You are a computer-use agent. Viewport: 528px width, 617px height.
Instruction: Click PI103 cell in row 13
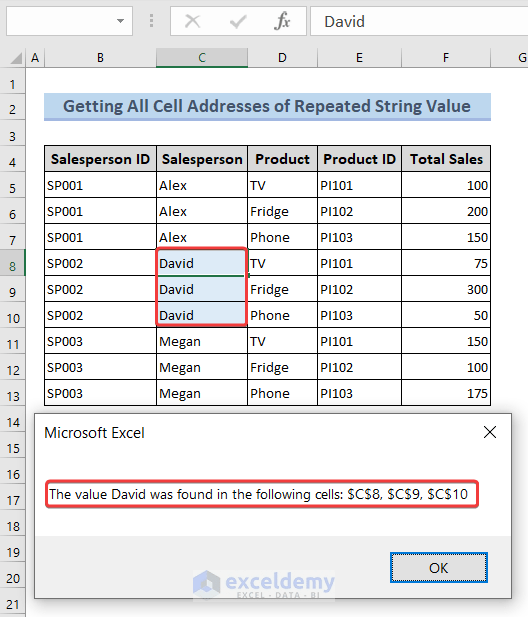click(359, 393)
